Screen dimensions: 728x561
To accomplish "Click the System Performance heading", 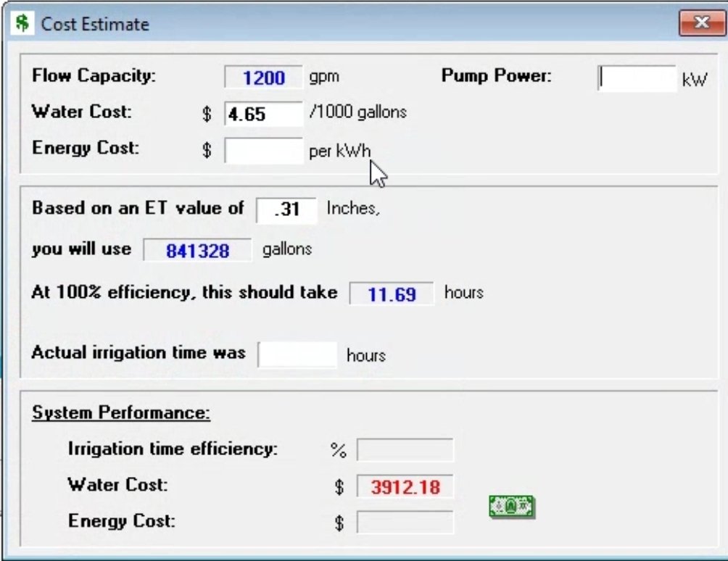I will [120, 412].
